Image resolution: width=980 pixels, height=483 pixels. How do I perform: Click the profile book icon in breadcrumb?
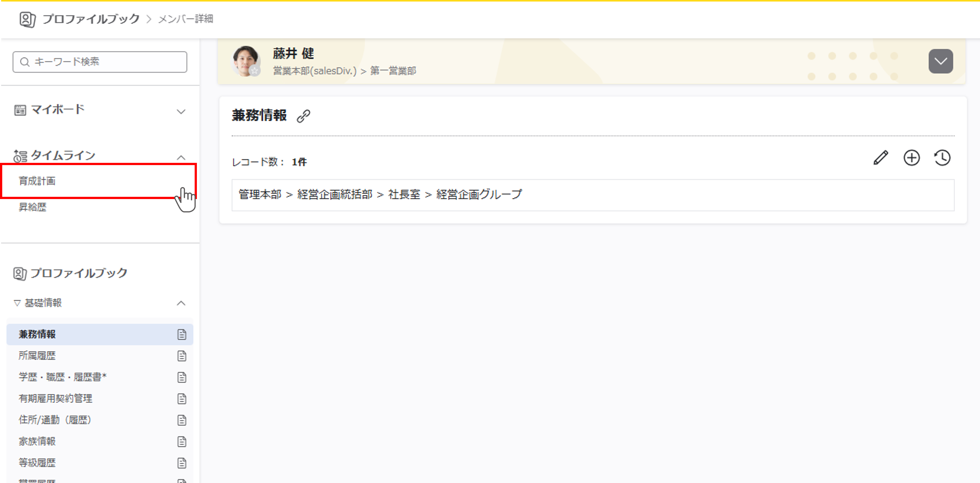[27, 19]
